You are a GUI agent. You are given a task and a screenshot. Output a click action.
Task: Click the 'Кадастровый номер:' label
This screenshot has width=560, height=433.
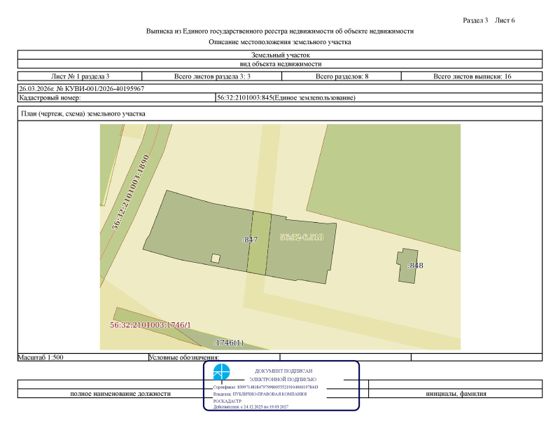point(50,98)
